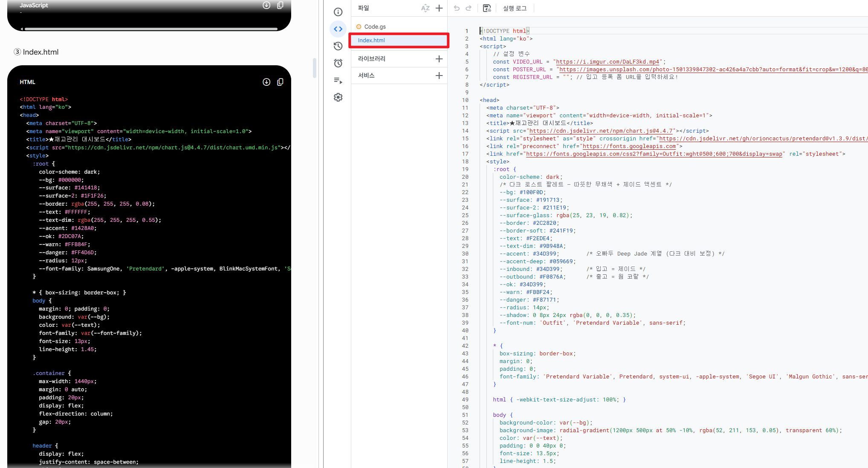Image resolution: width=868 pixels, height=468 pixels.
Task: Open Triggers alarm clock icon
Action: (338, 63)
